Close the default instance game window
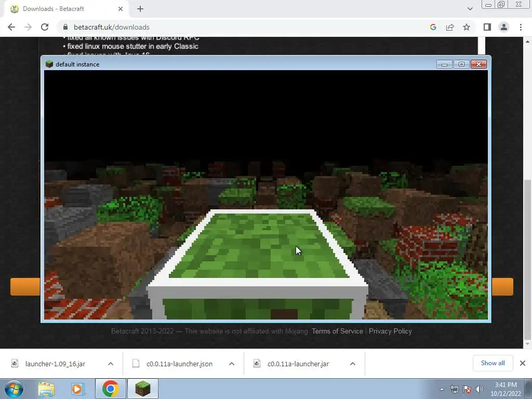The image size is (532, 399). click(478, 64)
